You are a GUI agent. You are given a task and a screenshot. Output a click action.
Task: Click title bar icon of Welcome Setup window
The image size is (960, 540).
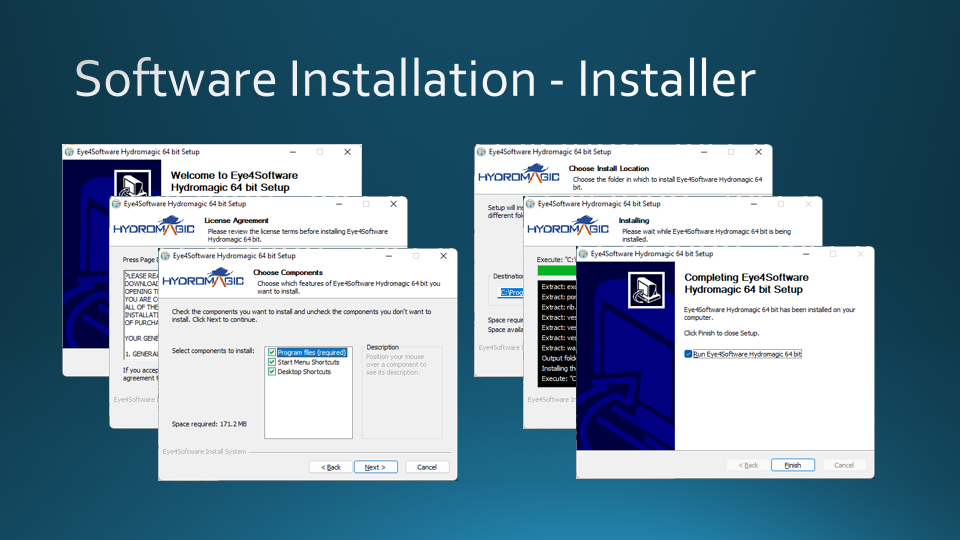pos(69,152)
